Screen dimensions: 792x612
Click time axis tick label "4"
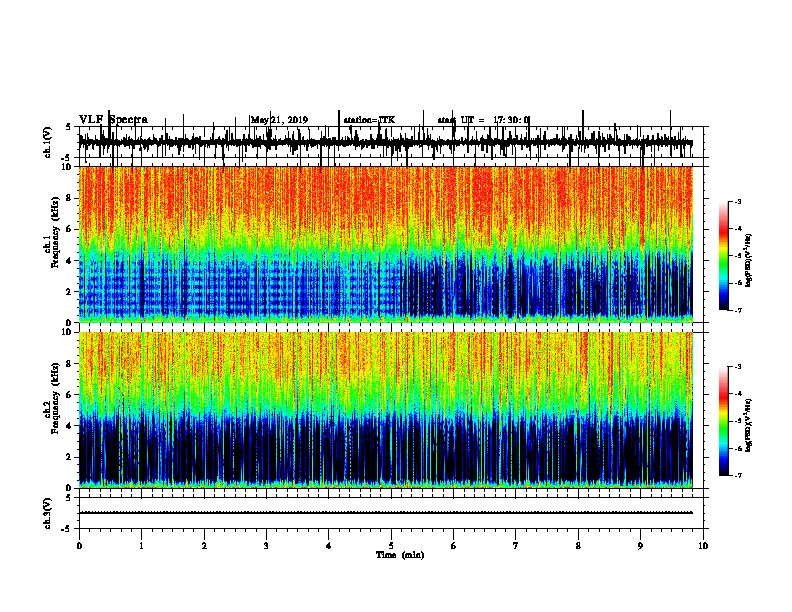pos(329,546)
